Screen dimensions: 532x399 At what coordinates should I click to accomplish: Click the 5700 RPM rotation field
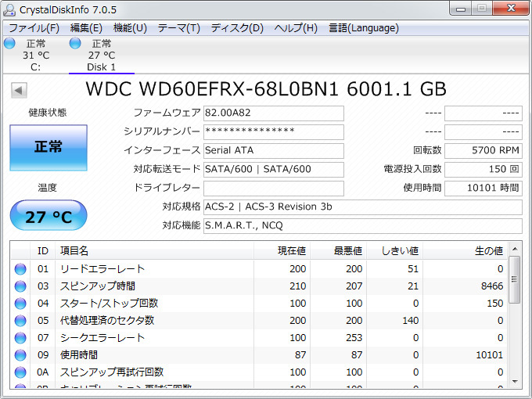tap(483, 150)
